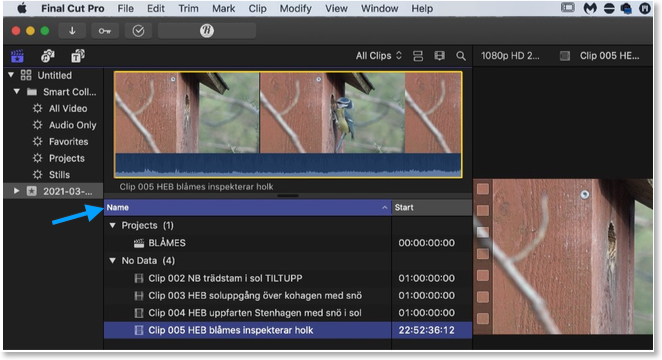662x360 pixels.
Task: Collapse the Projects (1) group
Action: point(112,225)
